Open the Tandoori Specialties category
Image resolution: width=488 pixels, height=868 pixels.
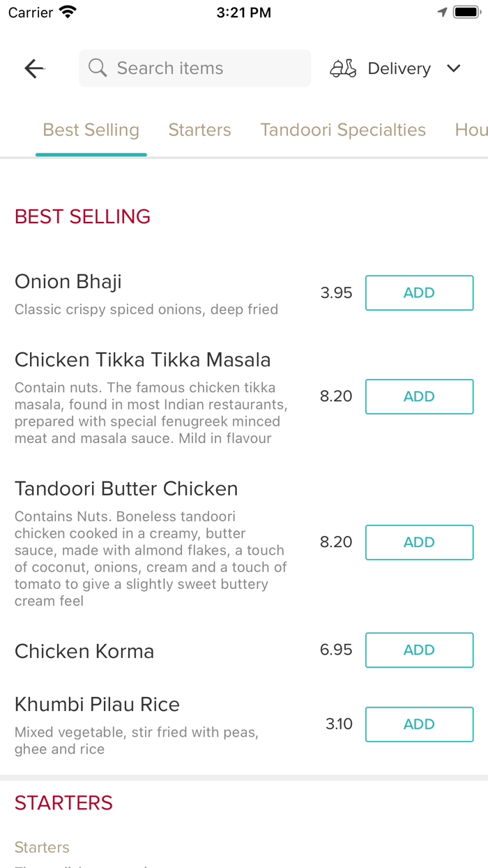[343, 130]
